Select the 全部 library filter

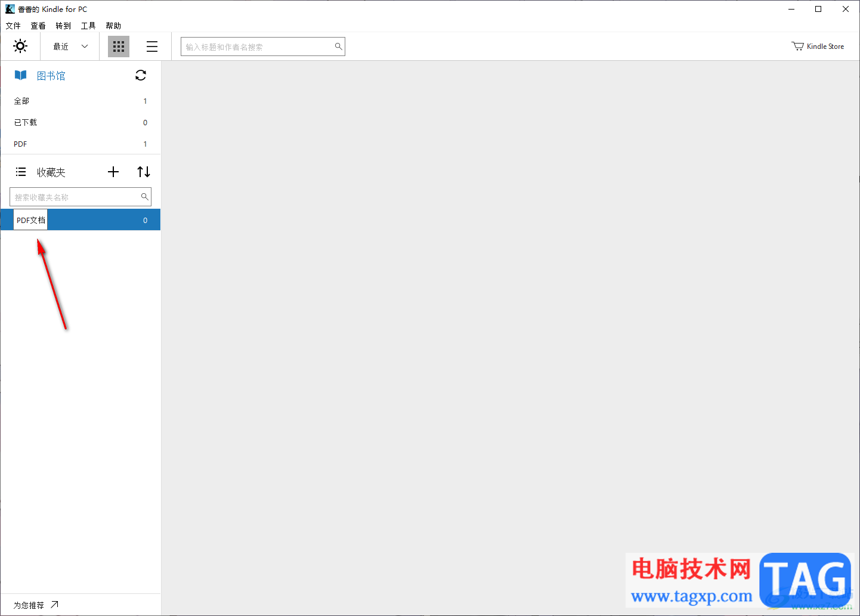click(x=81, y=101)
